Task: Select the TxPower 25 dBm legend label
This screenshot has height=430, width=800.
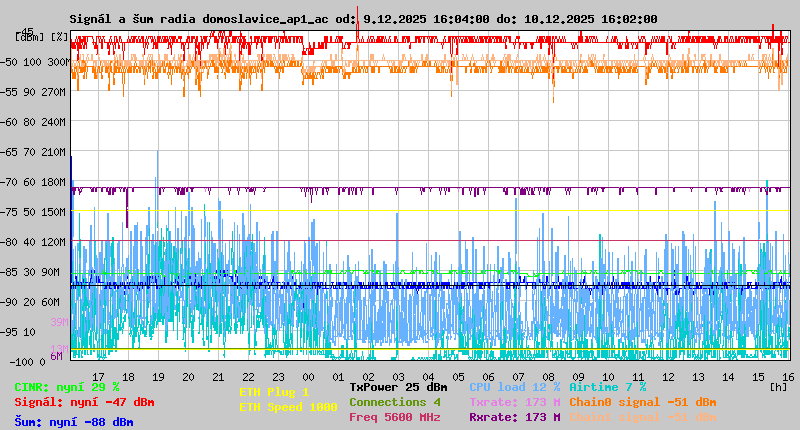Action: click(398, 387)
